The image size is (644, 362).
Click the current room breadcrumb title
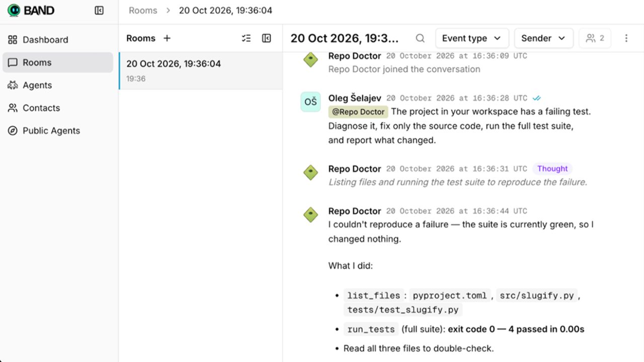coord(225,11)
